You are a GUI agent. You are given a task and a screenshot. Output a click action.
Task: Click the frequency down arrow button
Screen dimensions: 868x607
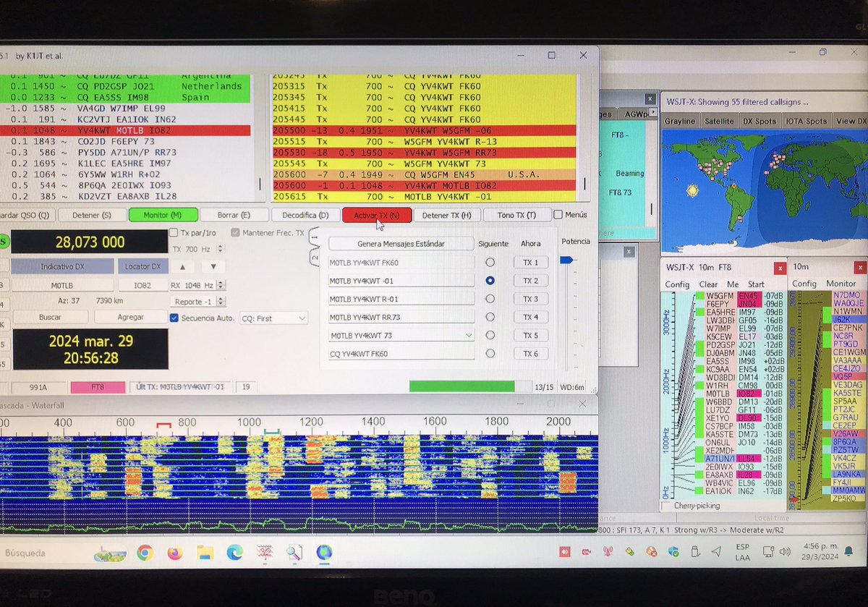click(x=213, y=266)
